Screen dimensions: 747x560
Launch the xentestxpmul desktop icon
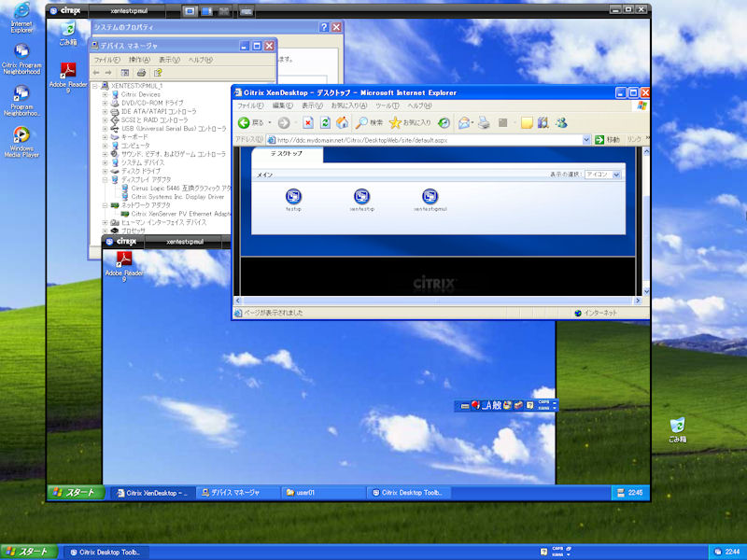pyautogui.click(x=430, y=197)
